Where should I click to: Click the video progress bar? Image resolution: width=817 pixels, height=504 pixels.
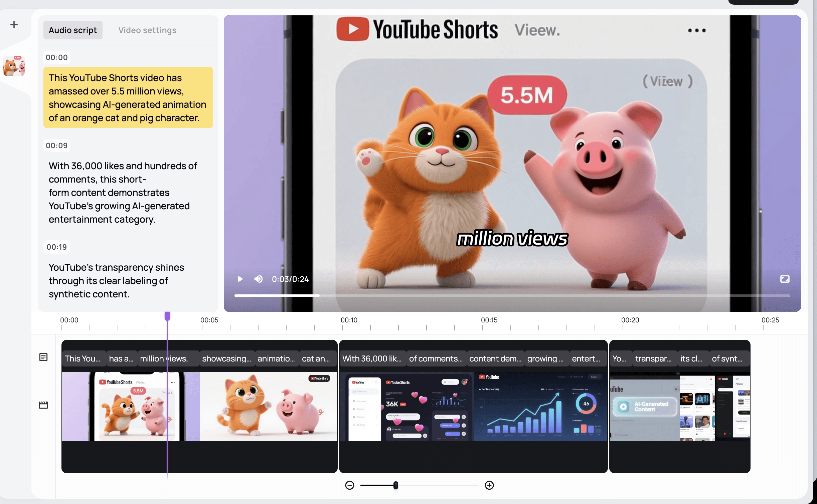point(512,296)
